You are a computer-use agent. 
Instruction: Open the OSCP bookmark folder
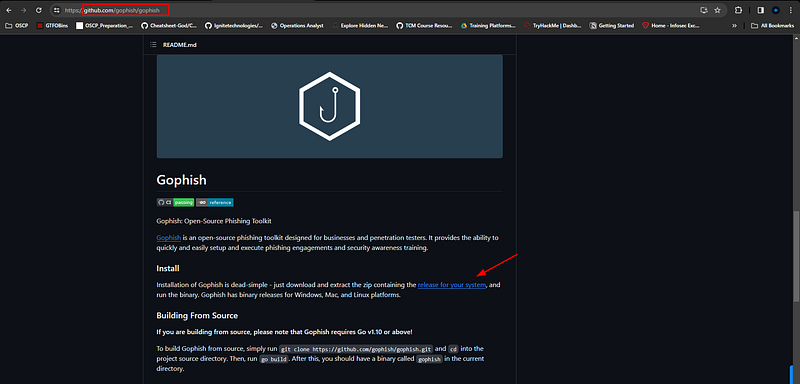coord(16,25)
